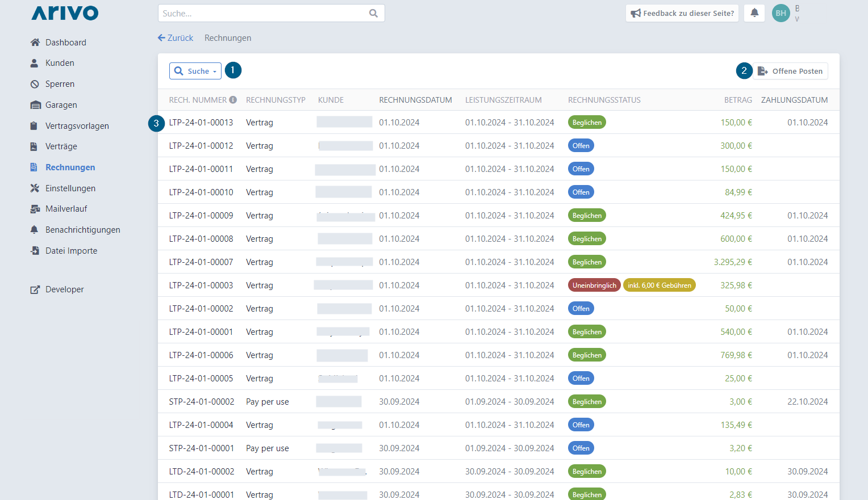The height and width of the screenshot is (500, 868).
Task: Click the Verträge document icon
Action: 34,146
